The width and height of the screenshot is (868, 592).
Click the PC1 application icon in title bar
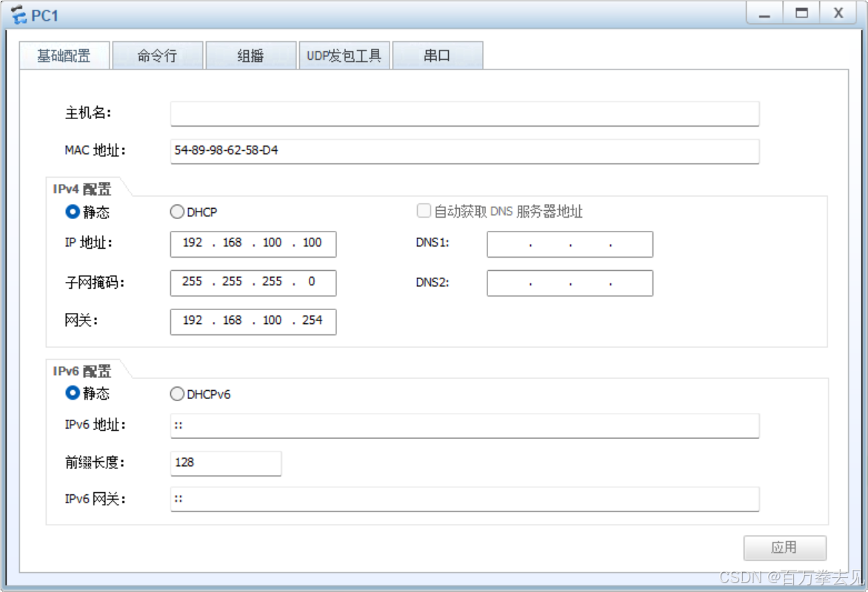tap(19, 15)
